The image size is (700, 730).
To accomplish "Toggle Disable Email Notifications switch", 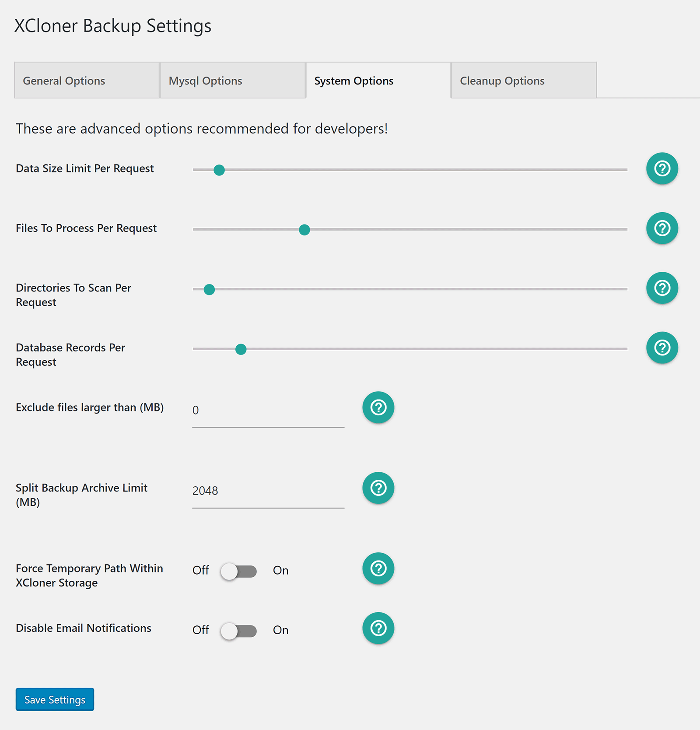I will click(x=238, y=631).
